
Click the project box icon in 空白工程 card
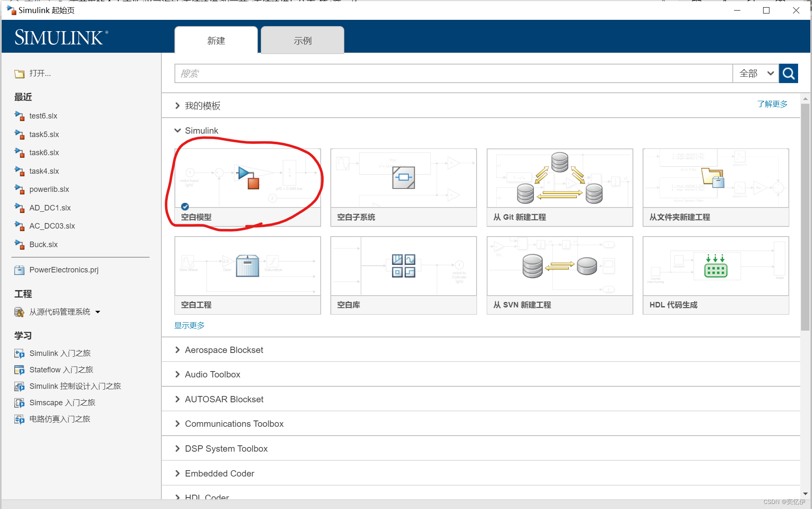248,266
